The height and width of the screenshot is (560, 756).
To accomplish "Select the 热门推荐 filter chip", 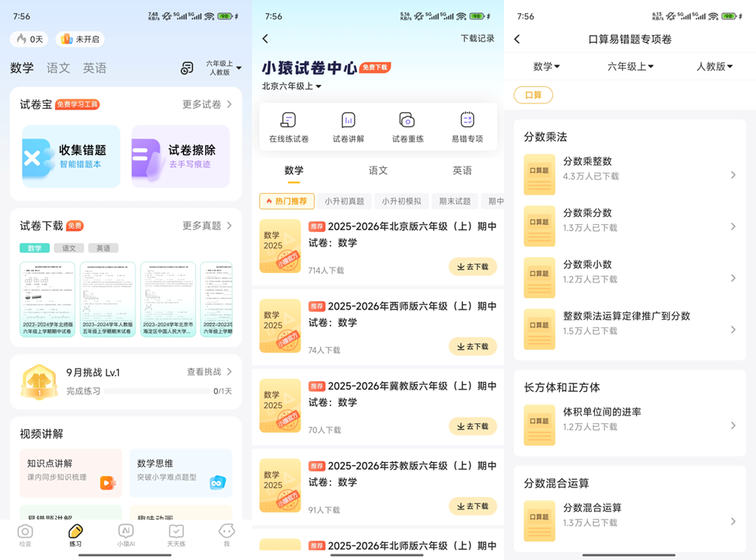I will 287,201.
